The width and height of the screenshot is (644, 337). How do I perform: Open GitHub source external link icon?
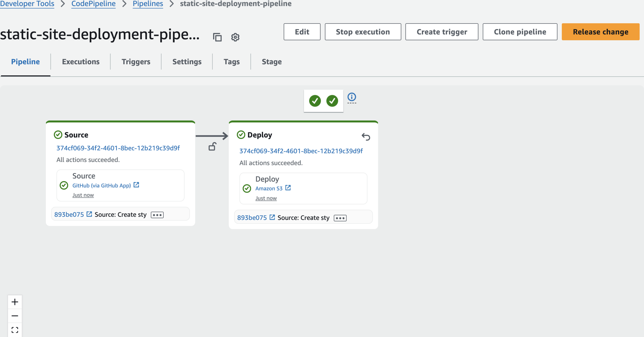tap(136, 185)
